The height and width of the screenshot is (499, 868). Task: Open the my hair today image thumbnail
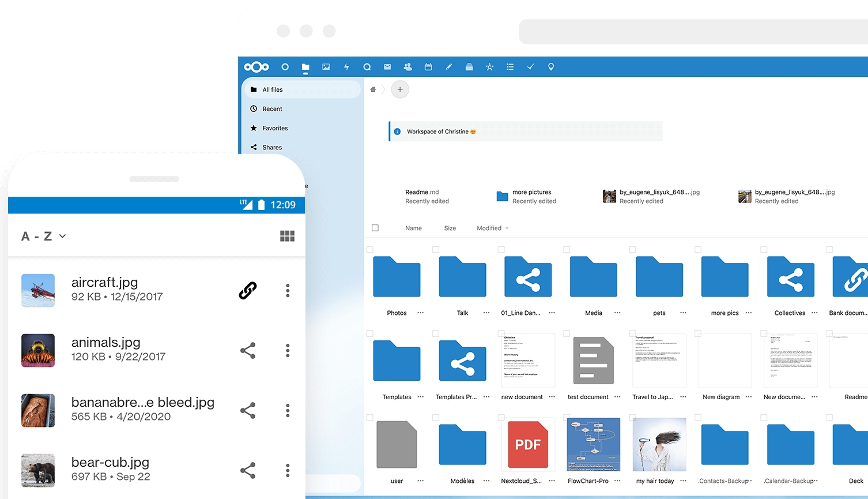point(659,444)
